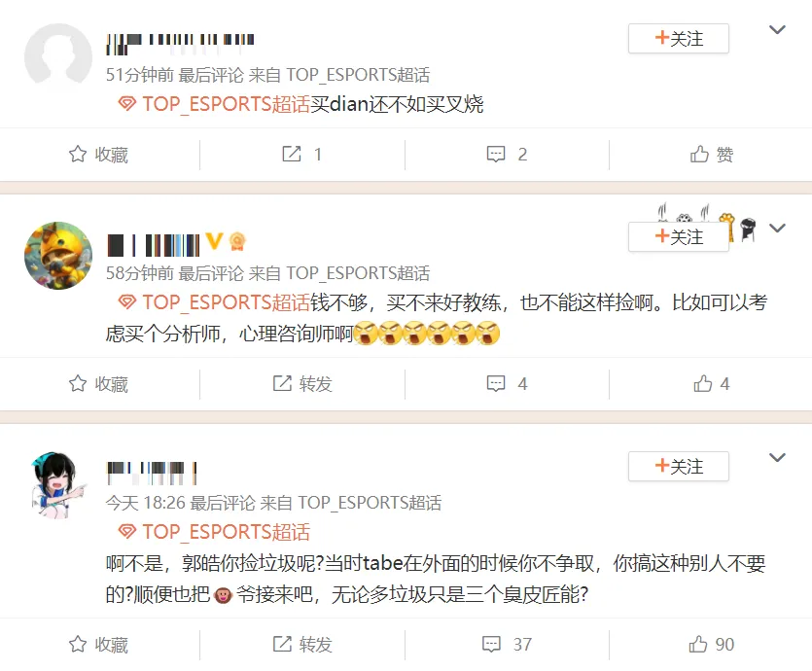Open the 37 comments on third post
The image size is (812, 671).
507,644
